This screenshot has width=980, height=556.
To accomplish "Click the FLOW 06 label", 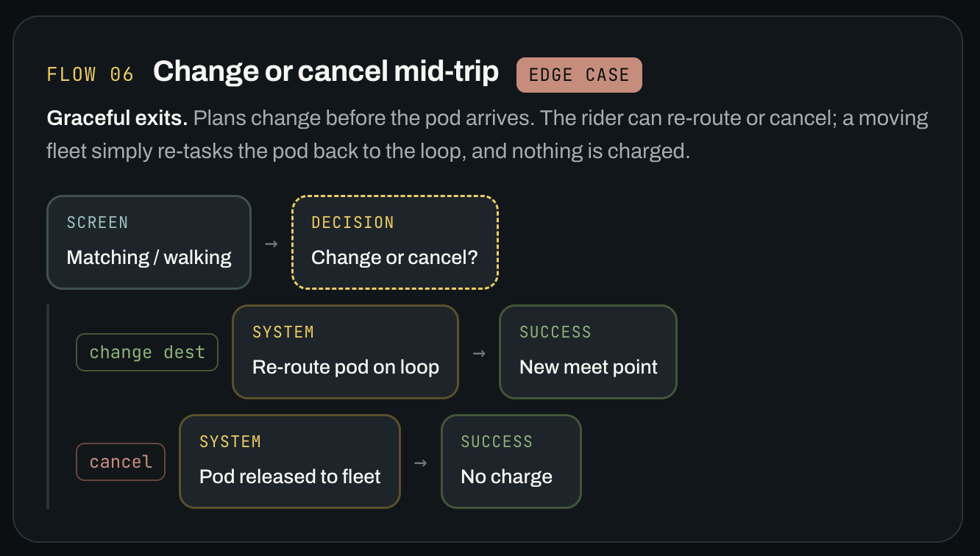I will click(x=90, y=74).
